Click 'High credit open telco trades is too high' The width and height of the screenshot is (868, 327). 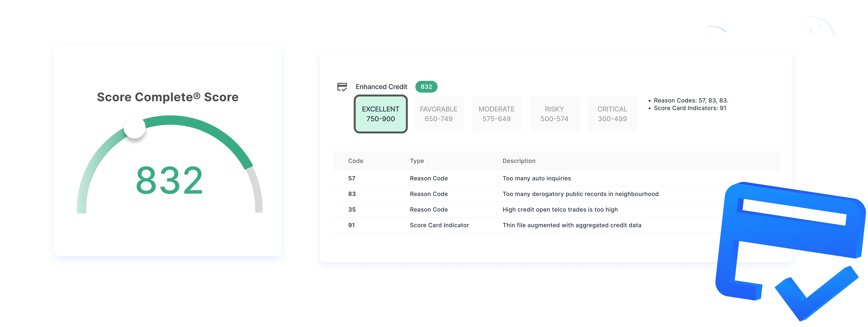[560, 210]
